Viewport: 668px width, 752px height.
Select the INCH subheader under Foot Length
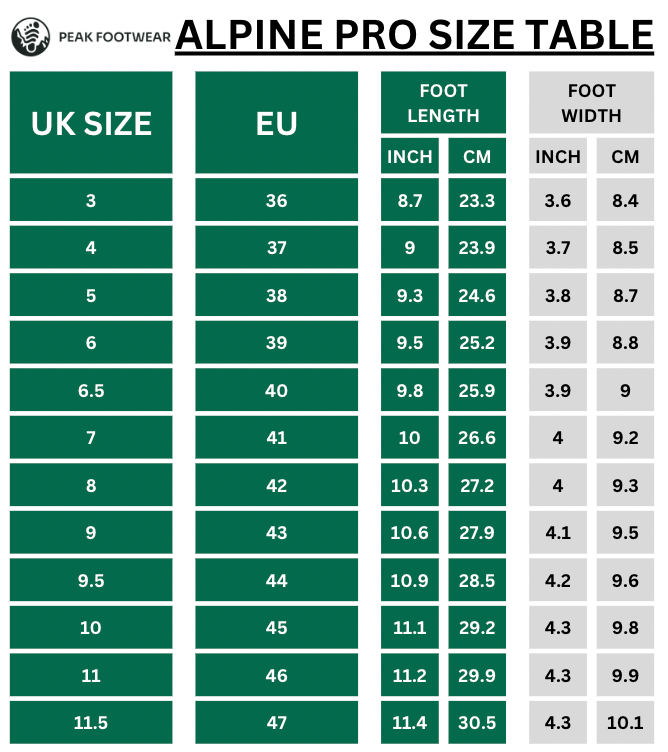(x=410, y=156)
